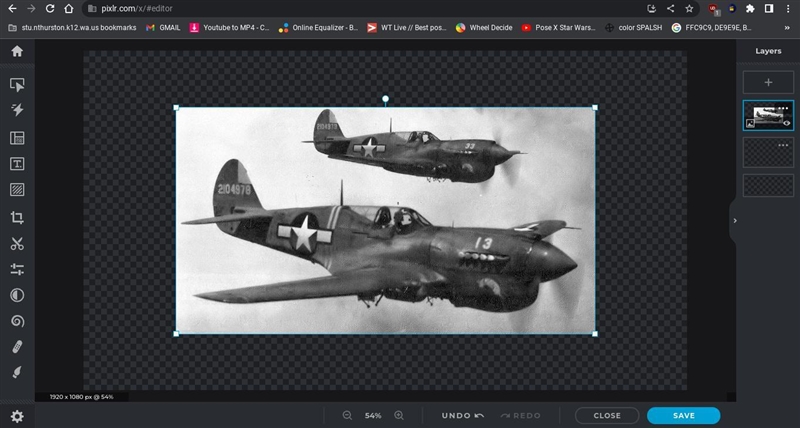Open the GMAIL bookmark
The height and width of the screenshot is (428, 800).
(163, 28)
